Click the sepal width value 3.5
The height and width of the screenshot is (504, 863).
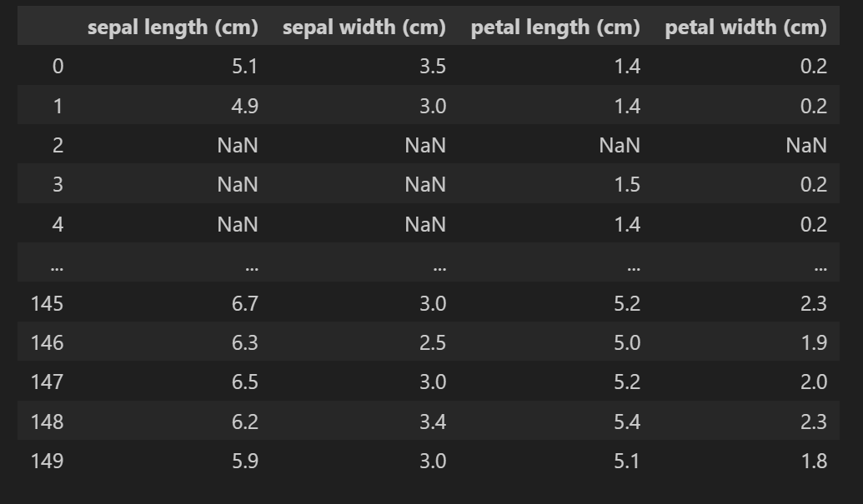(433, 67)
